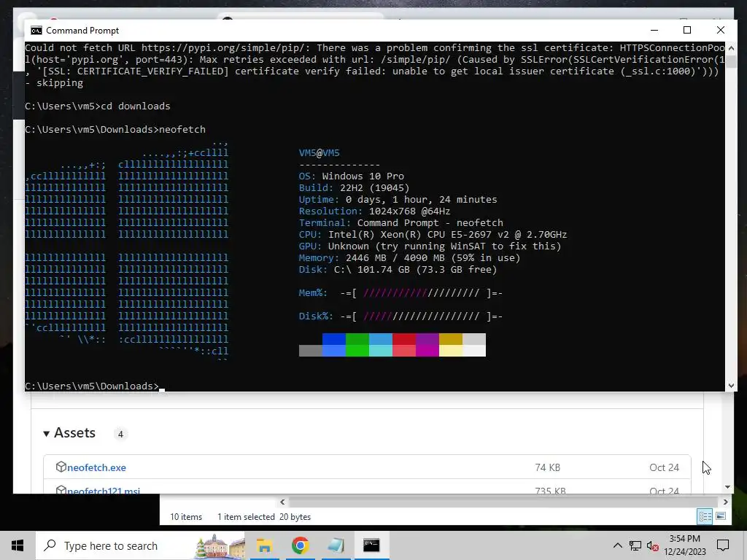This screenshot has height=560, width=747.
Task: Click the Assets count badge '4'
Action: tap(120, 434)
